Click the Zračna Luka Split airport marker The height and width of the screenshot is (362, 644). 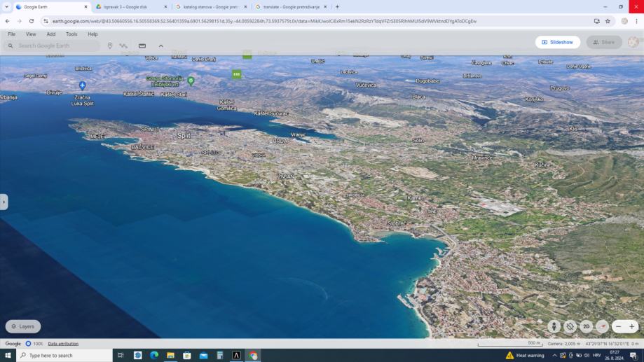coord(83,85)
